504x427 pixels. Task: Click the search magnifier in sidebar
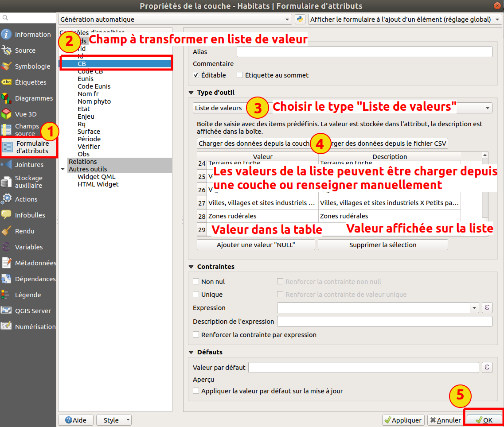5,18
